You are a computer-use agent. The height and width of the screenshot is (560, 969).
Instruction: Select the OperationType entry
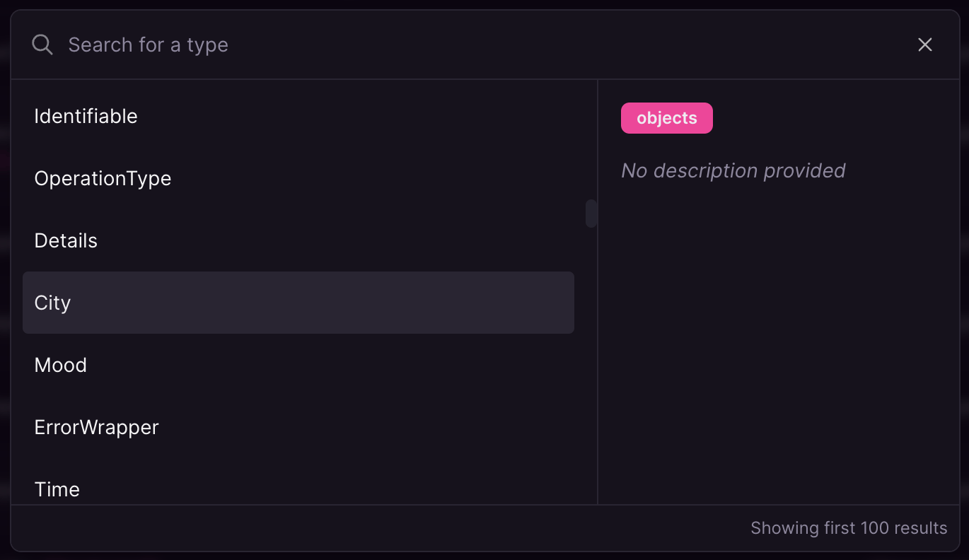pos(298,178)
